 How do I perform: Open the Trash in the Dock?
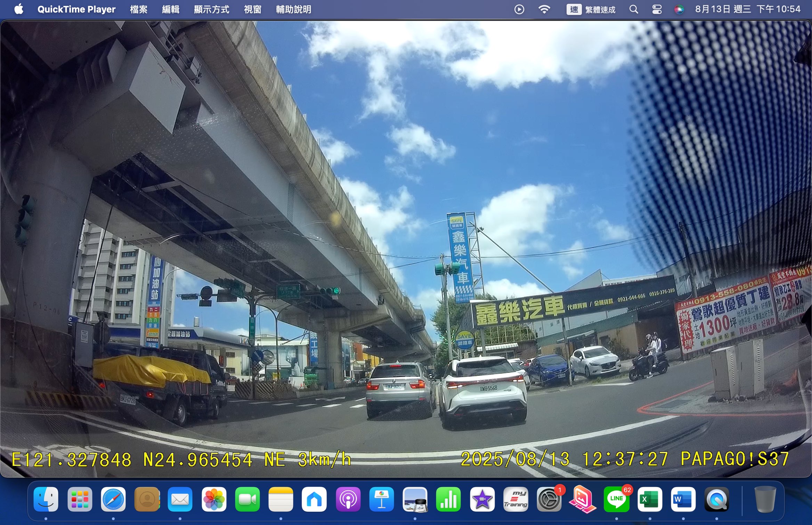pos(765,500)
